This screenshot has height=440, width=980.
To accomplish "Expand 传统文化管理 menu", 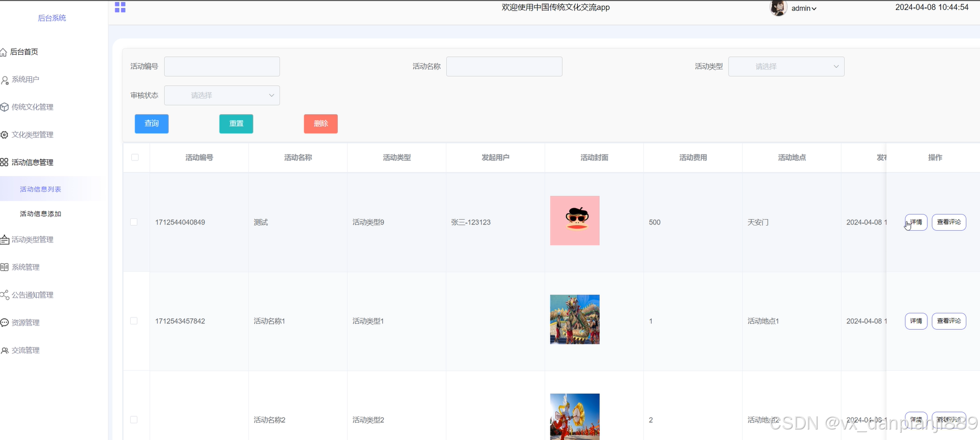I will (x=33, y=107).
